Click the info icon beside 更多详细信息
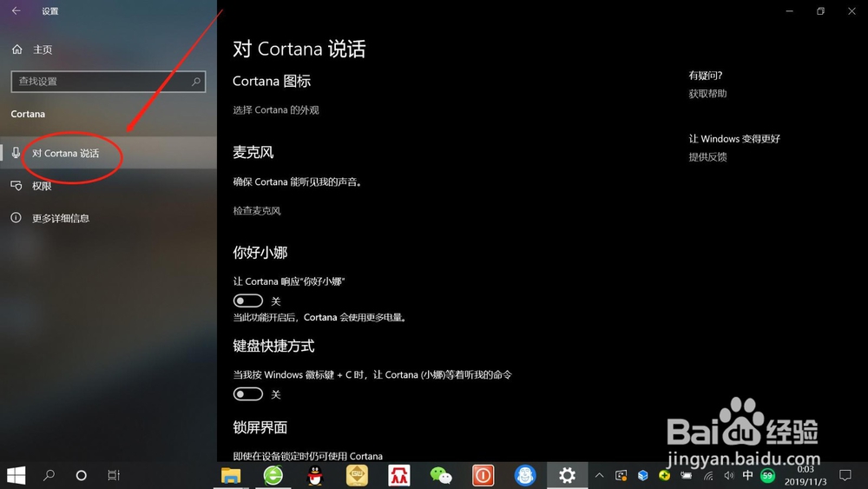The height and width of the screenshot is (489, 868). coord(16,218)
